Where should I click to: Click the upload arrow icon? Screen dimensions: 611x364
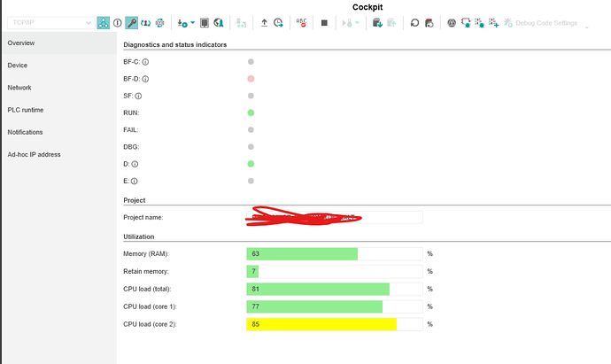[264, 23]
